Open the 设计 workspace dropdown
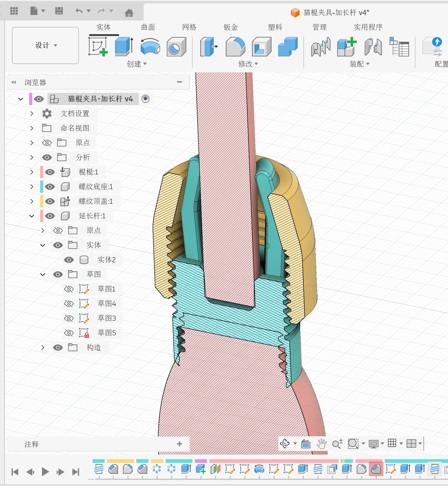 pos(45,45)
